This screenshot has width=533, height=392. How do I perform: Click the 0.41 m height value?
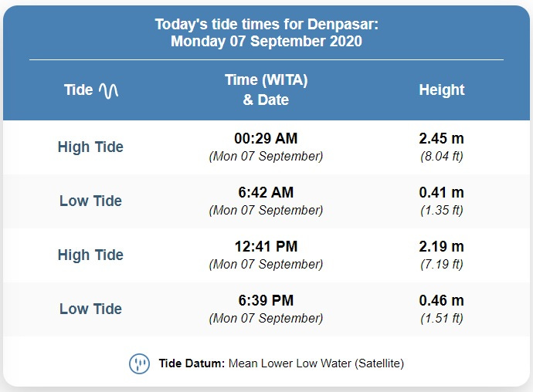[441, 192]
